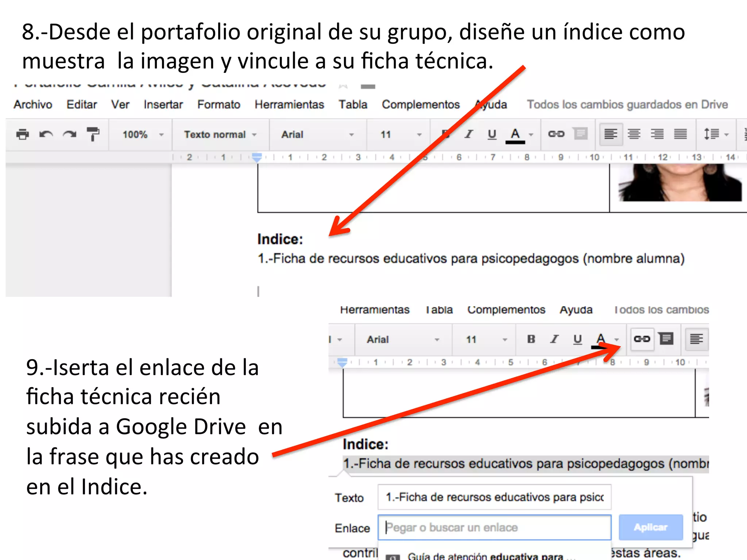
Task: Open Herramientas menu in upper screenshot
Action: pos(289,104)
